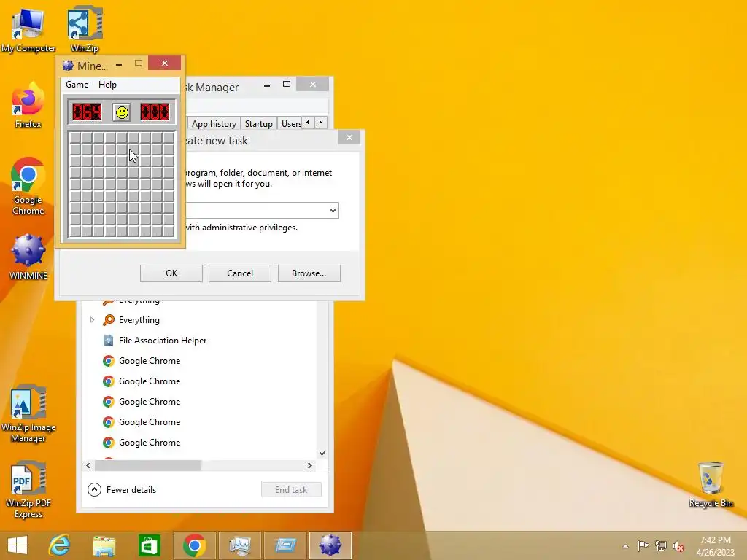Select WinZip desktop icon

[x=85, y=28]
